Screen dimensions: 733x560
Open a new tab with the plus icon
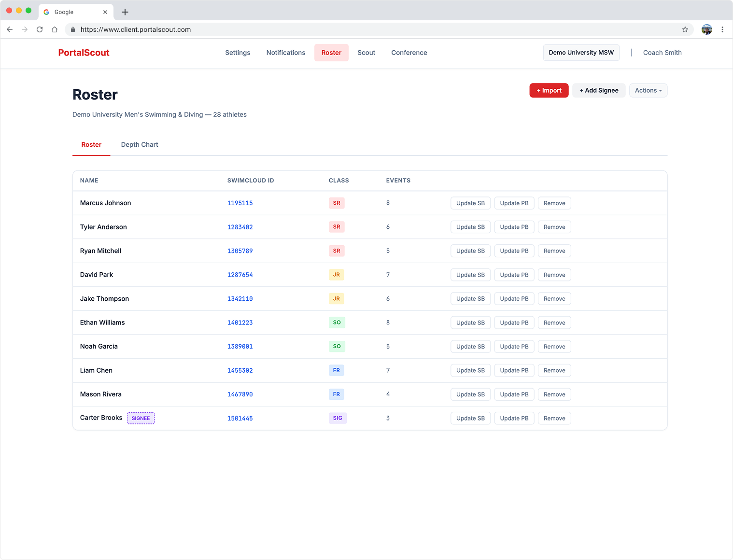click(125, 12)
